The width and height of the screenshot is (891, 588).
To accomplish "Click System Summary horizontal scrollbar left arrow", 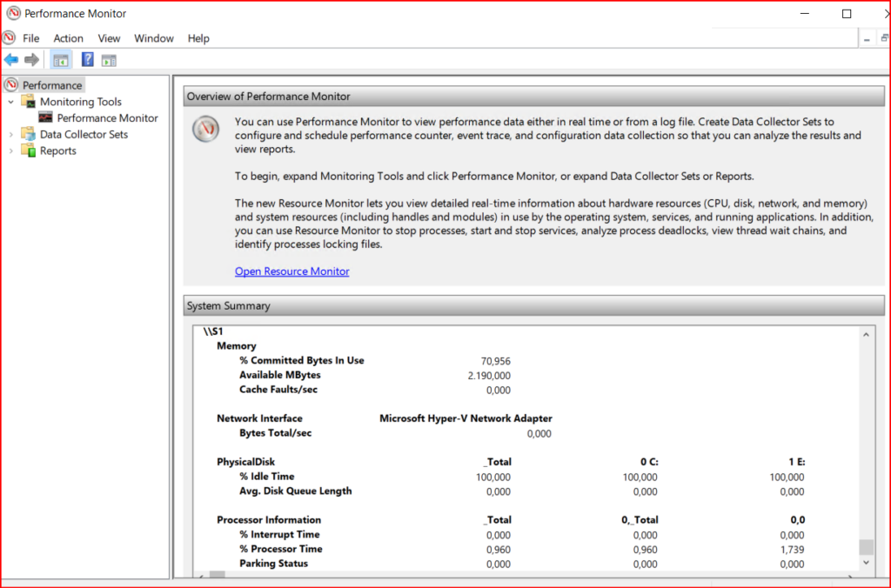I will (x=199, y=575).
